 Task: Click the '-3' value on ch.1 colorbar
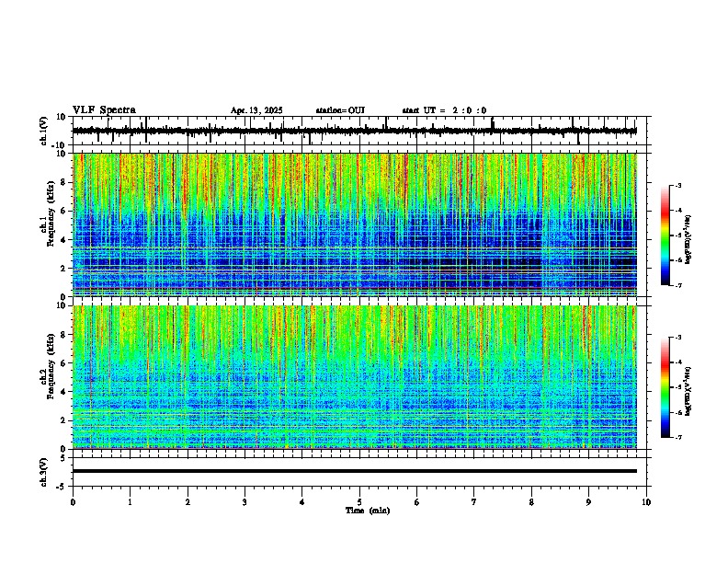677,185
